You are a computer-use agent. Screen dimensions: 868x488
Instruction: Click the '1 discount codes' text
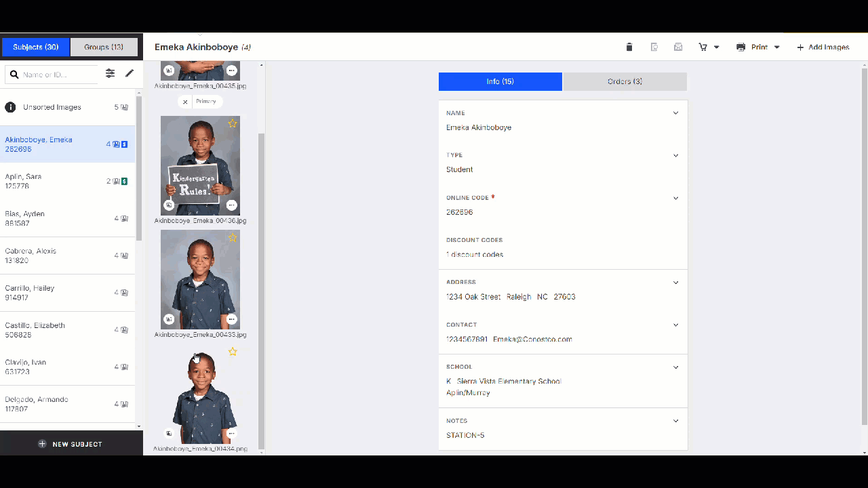475,255
